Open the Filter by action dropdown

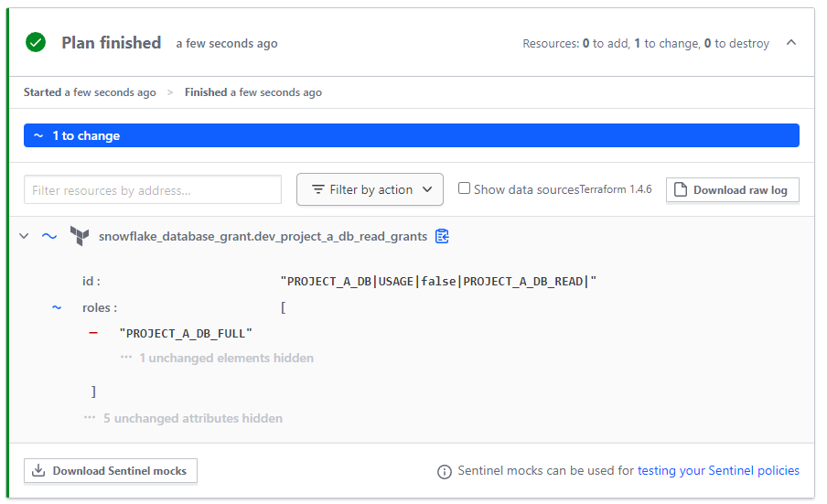tap(370, 189)
